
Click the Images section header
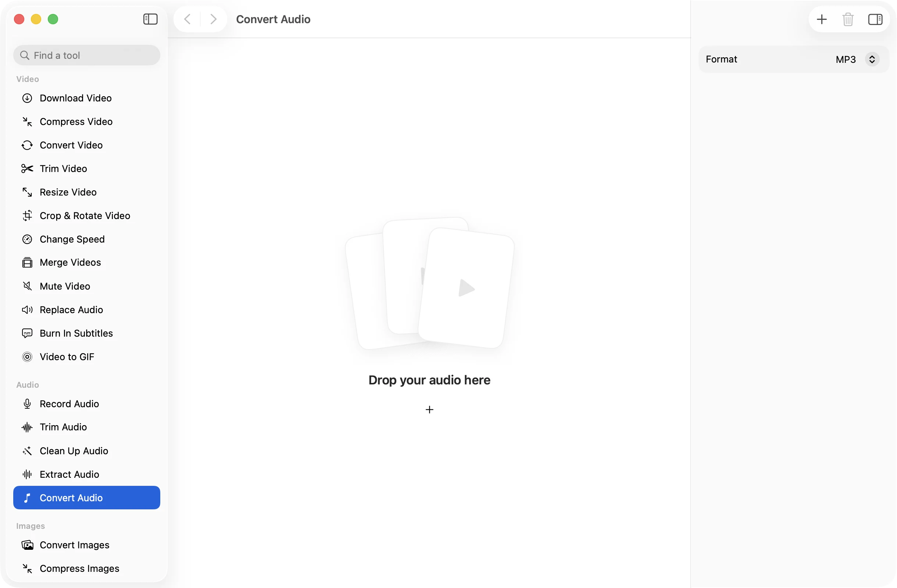[31, 526]
